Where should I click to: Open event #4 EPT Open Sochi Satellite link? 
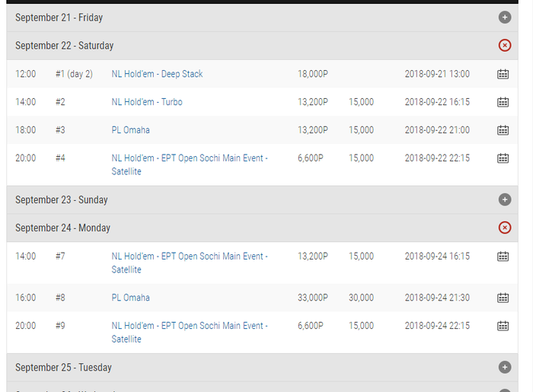pyautogui.click(x=189, y=158)
